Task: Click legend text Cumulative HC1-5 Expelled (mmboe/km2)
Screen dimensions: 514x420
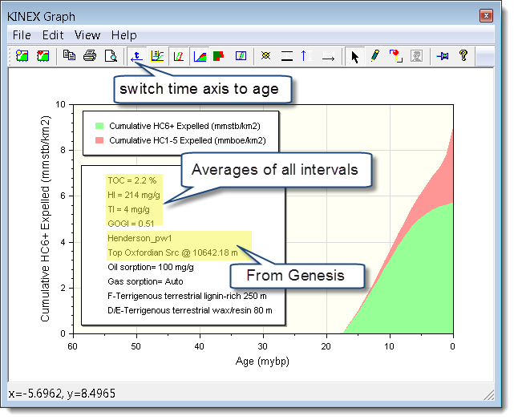Action: pos(188,140)
